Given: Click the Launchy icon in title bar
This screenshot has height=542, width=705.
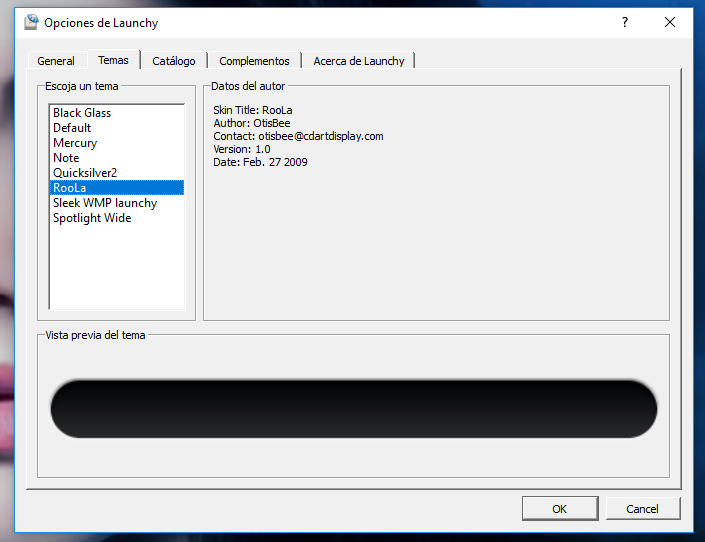Looking at the screenshot, I should [x=31, y=22].
